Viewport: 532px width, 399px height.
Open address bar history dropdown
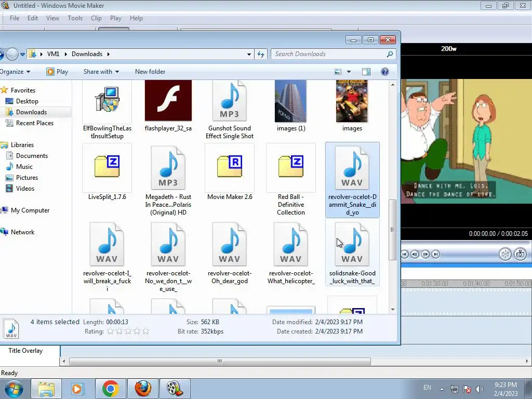coord(249,54)
